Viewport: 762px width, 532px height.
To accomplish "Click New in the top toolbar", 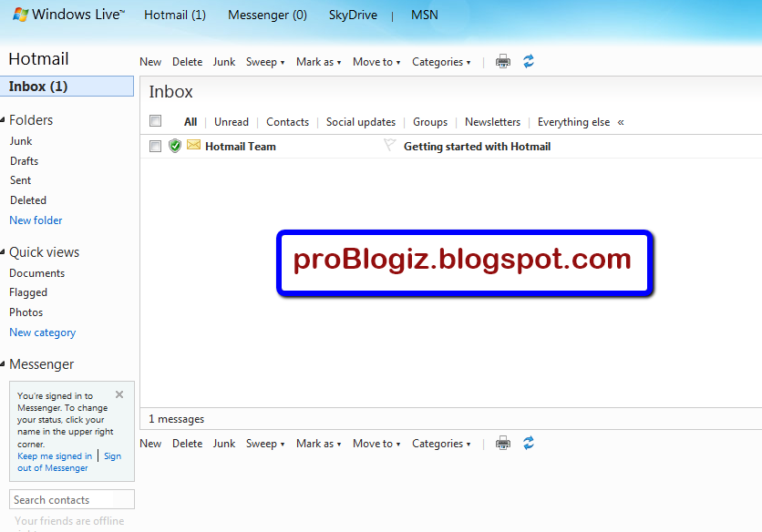I will [150, 62].
